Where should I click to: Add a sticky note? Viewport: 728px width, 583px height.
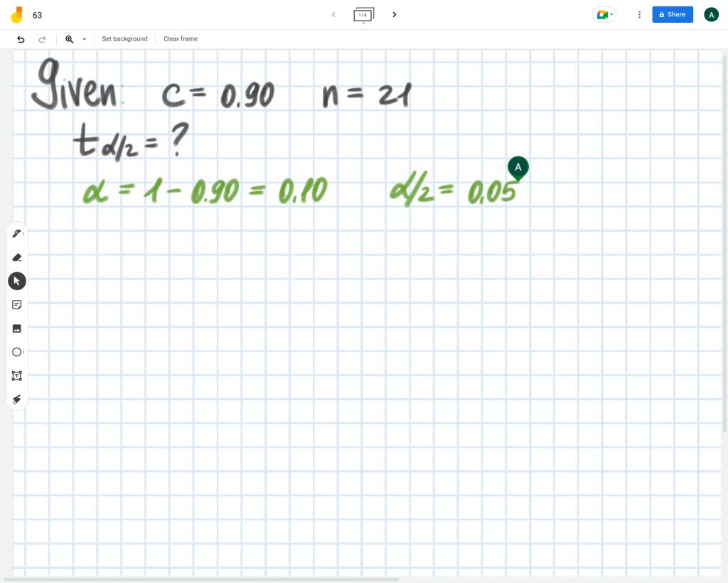tap(17, 304)
